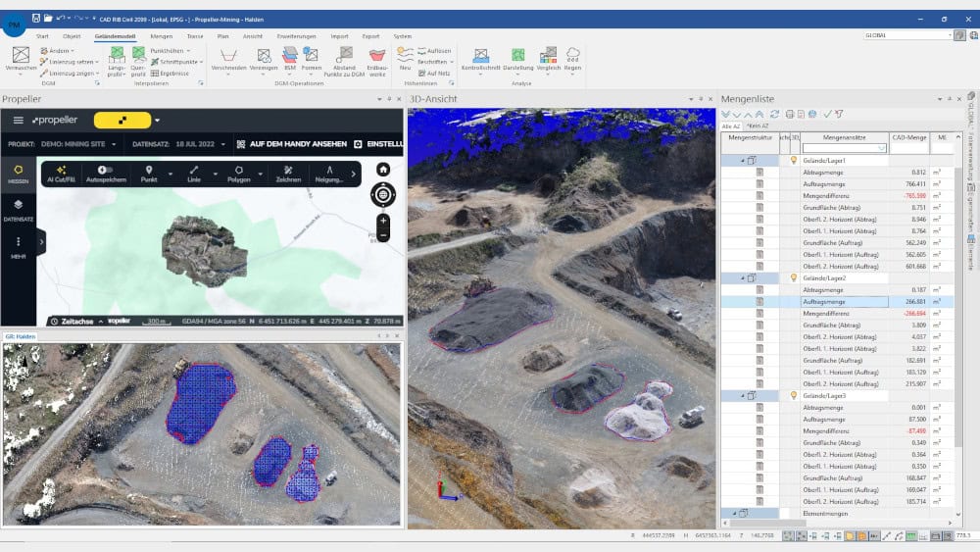Click the Formen ribbon icon
Screen dimensions: 980x552
311,55
